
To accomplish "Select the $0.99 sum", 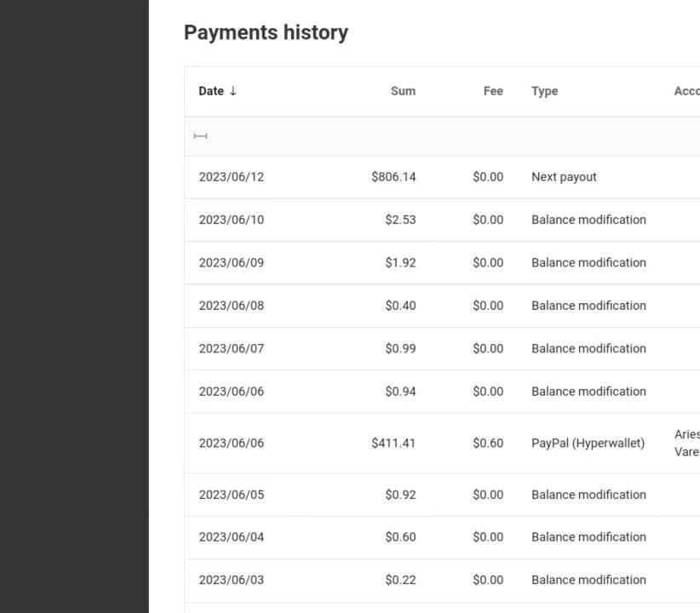I will (400, 348).
